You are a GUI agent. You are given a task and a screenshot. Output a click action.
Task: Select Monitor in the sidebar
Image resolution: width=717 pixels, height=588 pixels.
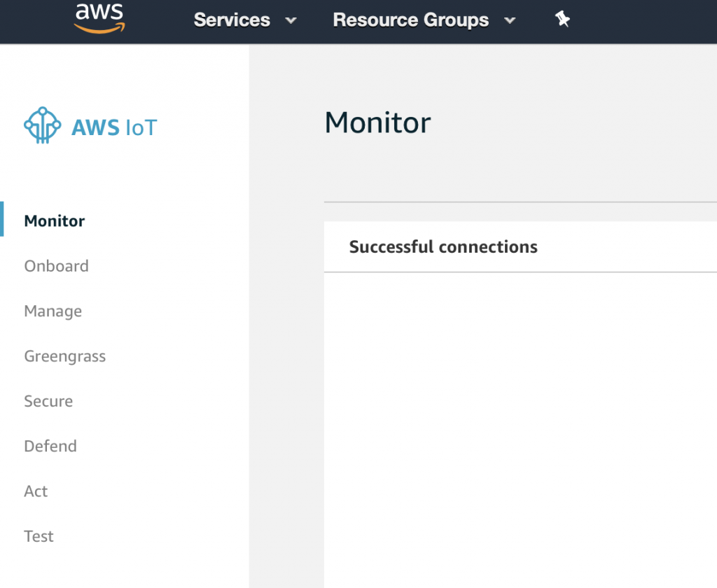pyautogui.click(x=55, y=220)
